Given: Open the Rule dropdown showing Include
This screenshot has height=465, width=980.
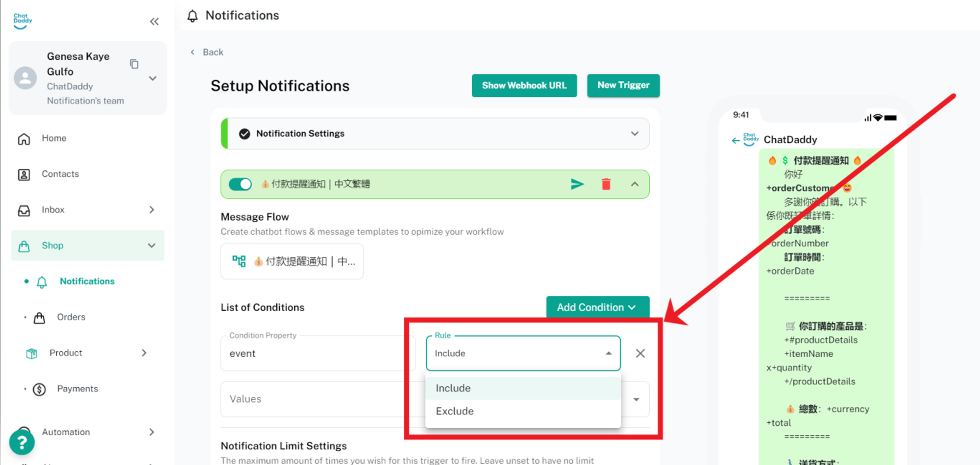Looking at the screenshot, I should click(523, 353).
